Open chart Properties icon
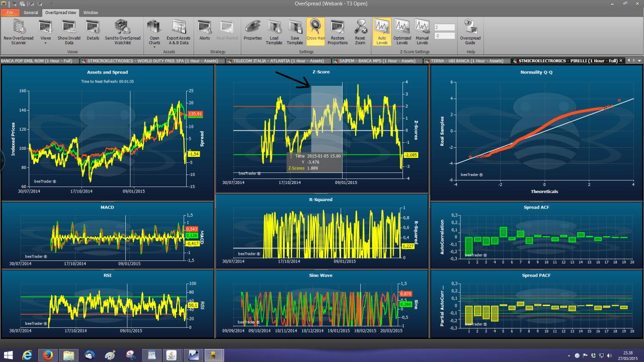Viewport: 644px width, 362px height. pos(253,32)
